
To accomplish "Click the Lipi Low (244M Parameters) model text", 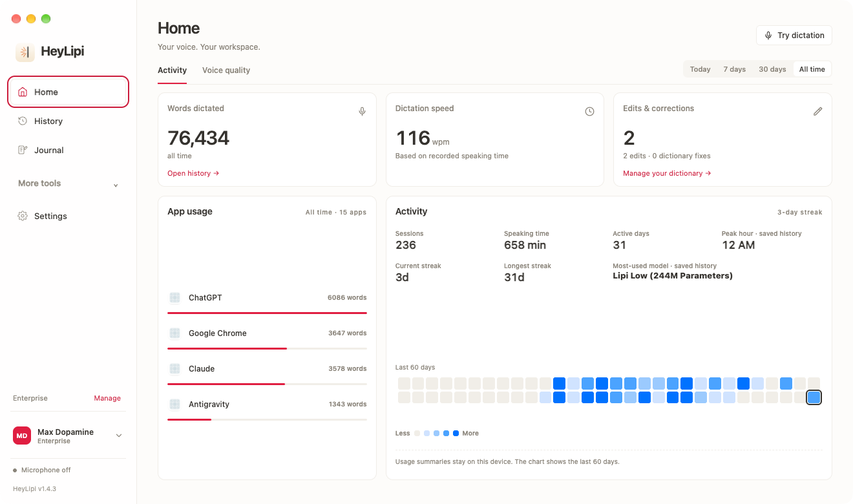I will click(673, 276).
